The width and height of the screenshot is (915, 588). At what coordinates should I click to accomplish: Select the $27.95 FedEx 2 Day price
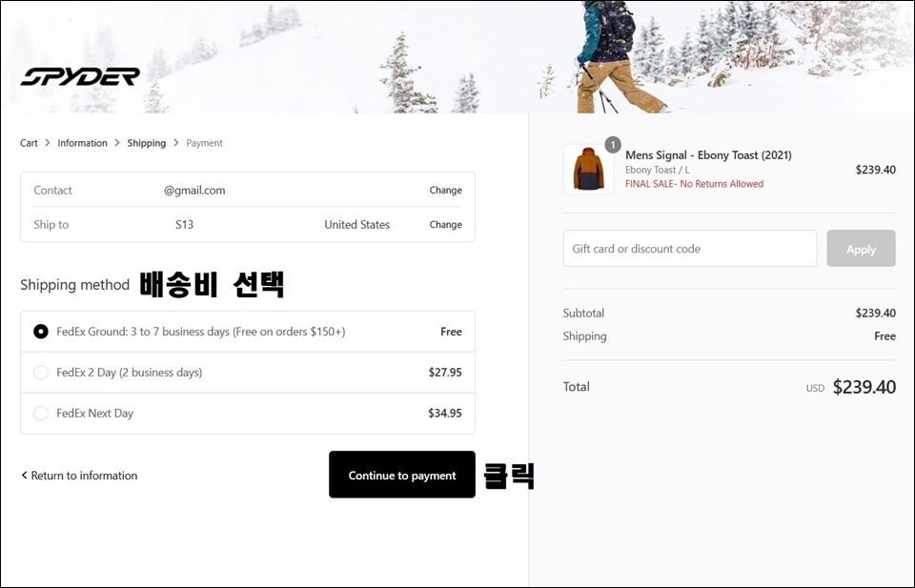(445, 373)
